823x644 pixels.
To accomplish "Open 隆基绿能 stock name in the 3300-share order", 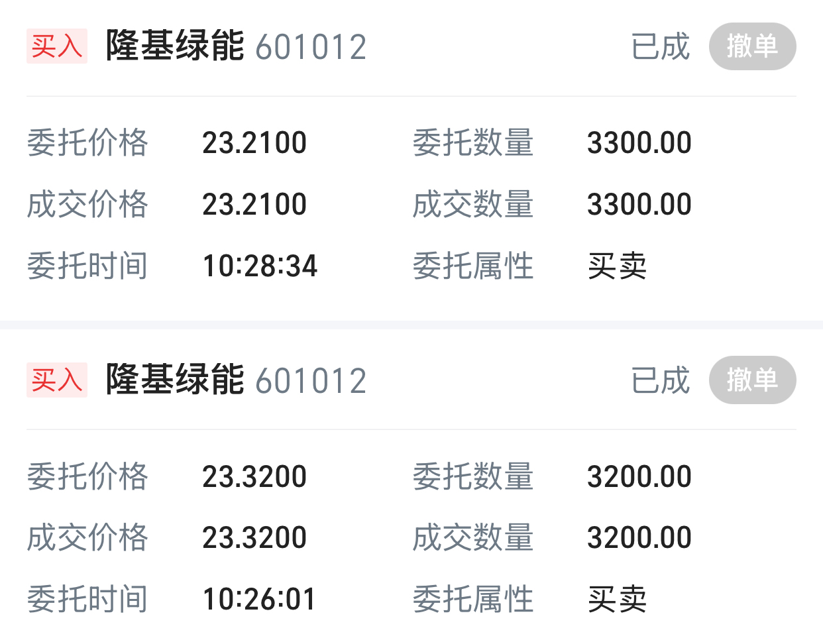I will click(x=175, y=46).
